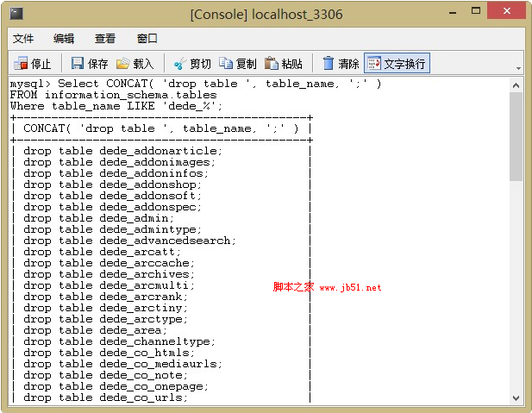Screen dimensions: 532x413
Task: Open the File (文件) menu
Action: (23, 39)
